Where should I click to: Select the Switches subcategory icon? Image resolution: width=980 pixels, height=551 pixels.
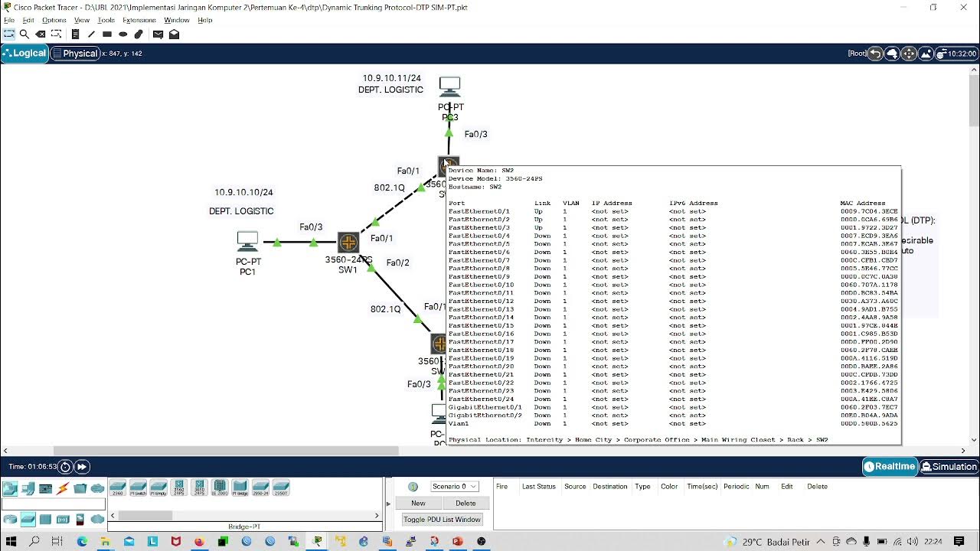click(28, 520)
